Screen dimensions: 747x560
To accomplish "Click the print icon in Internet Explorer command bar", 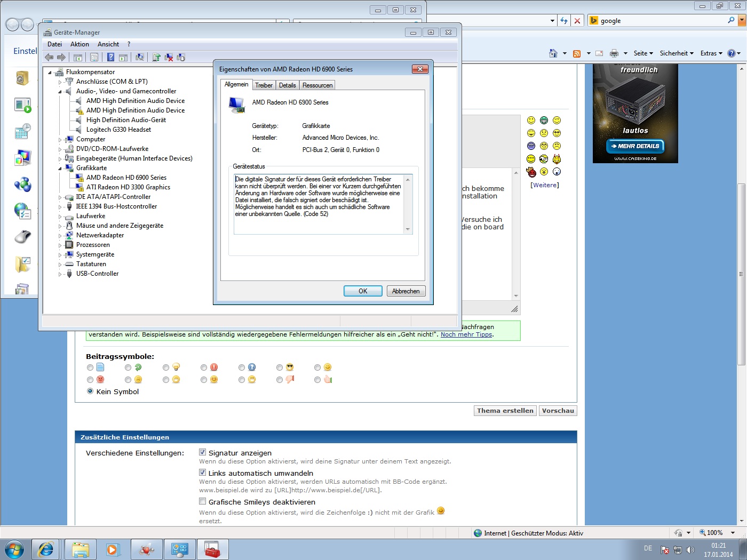I will 614,53.
